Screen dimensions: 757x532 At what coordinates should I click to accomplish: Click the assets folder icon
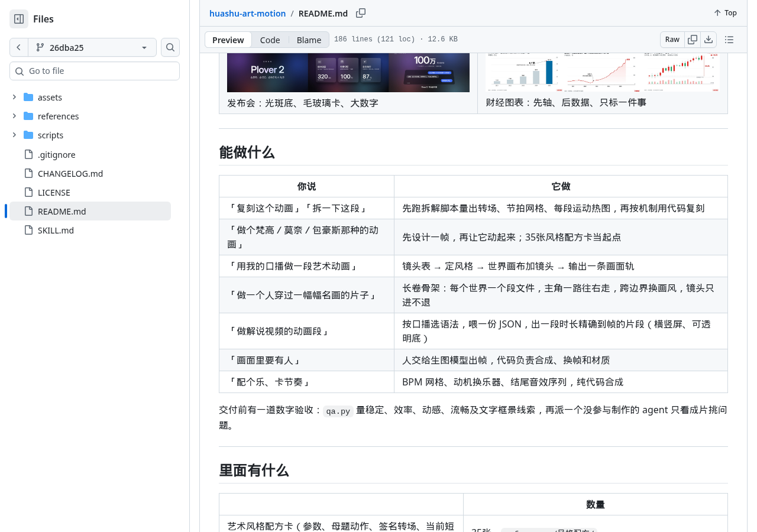(28, 97)
